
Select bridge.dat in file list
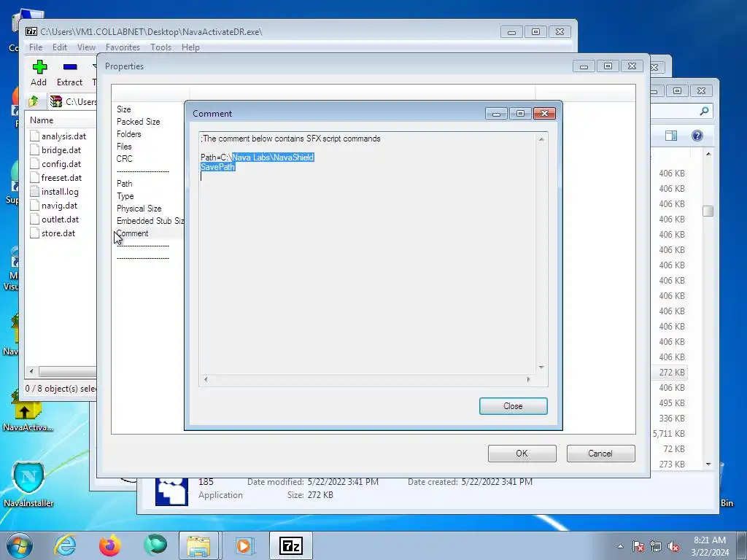tap(61, 150)
